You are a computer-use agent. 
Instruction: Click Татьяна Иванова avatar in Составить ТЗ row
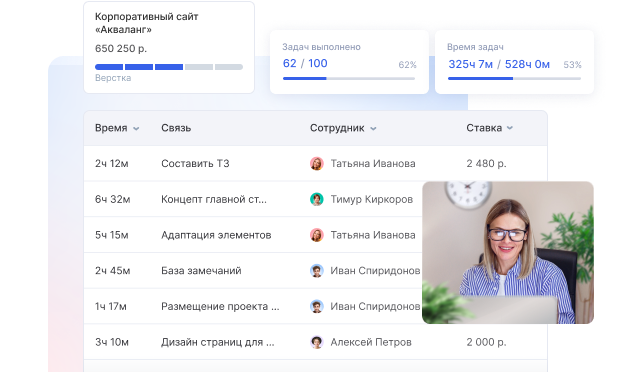[316, 164]
